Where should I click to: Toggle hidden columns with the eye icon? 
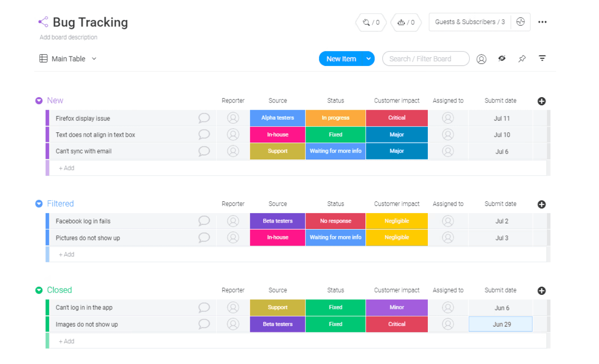[502, 58]
